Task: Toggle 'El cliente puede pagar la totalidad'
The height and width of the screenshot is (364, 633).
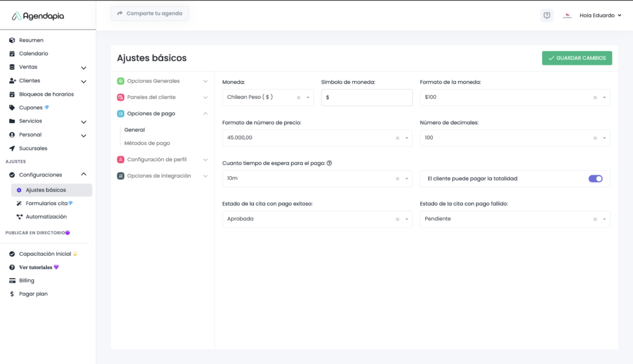Action: click(595, 179)
